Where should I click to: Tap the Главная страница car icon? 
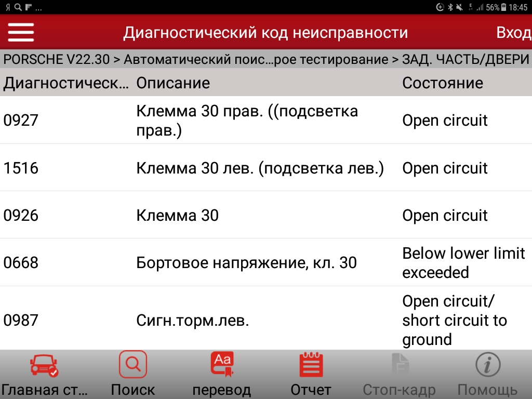point(44,365)
